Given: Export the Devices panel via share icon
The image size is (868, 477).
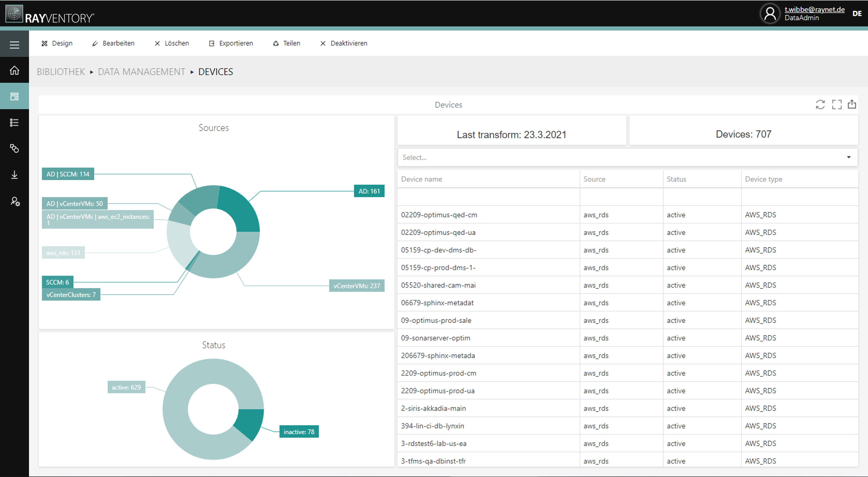Looking at the screenshot, I should click(852, 104).
